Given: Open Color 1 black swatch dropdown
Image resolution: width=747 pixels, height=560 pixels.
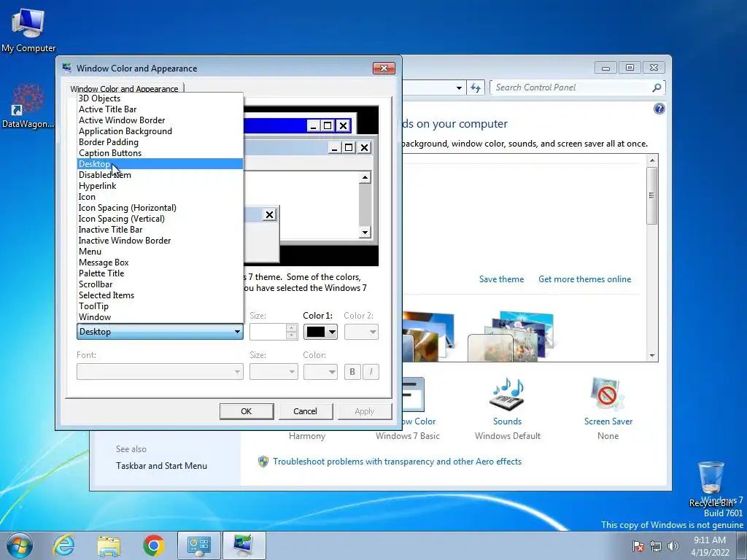Looking at the screenshot, I should (x=320, y=332).
